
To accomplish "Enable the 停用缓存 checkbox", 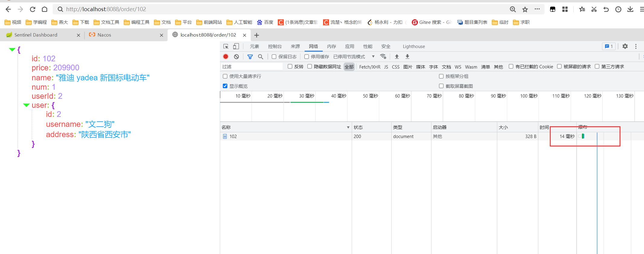I will point(306,56).
